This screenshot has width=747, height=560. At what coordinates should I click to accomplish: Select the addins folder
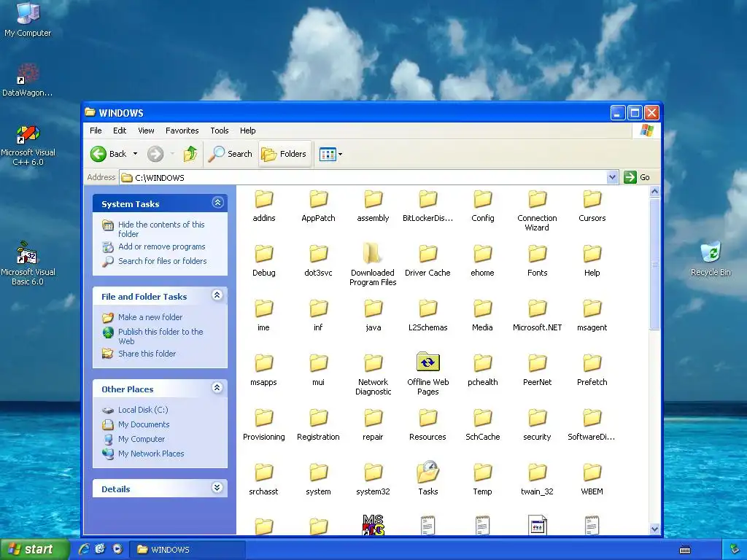[x=263, y=206]
